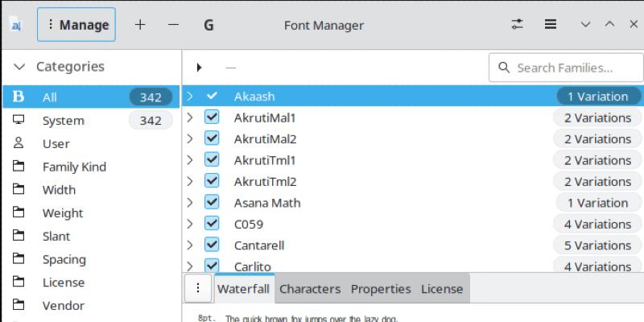Open the Properties tab

(381, 289)
